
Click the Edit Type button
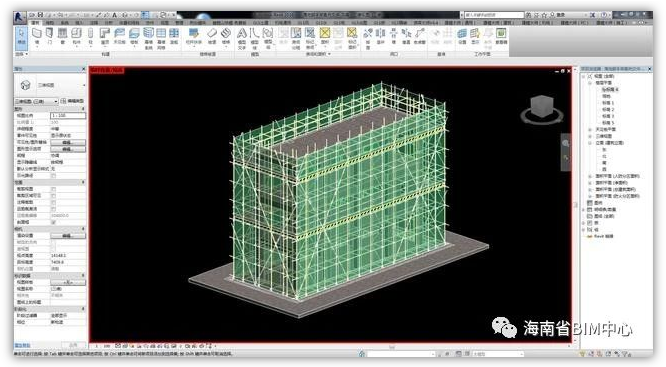point(72,101)
